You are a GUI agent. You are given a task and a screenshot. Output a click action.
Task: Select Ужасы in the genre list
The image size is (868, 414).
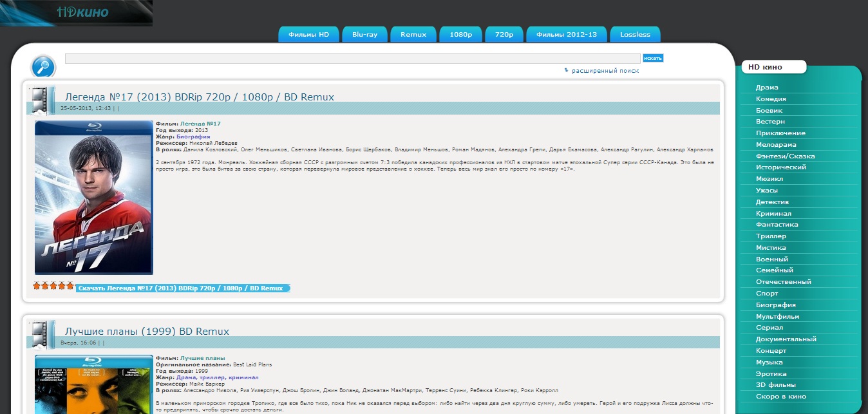[767, 191]
